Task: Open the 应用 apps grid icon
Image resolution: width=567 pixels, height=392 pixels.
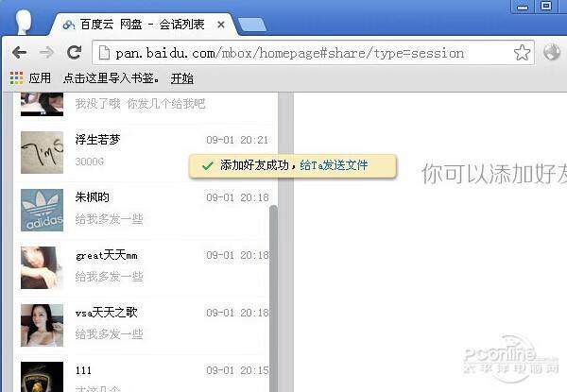Action: click(17, 78)
